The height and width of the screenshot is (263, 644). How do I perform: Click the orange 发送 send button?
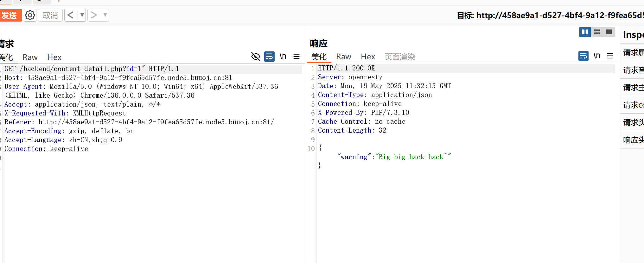click(x=10, y=15)
